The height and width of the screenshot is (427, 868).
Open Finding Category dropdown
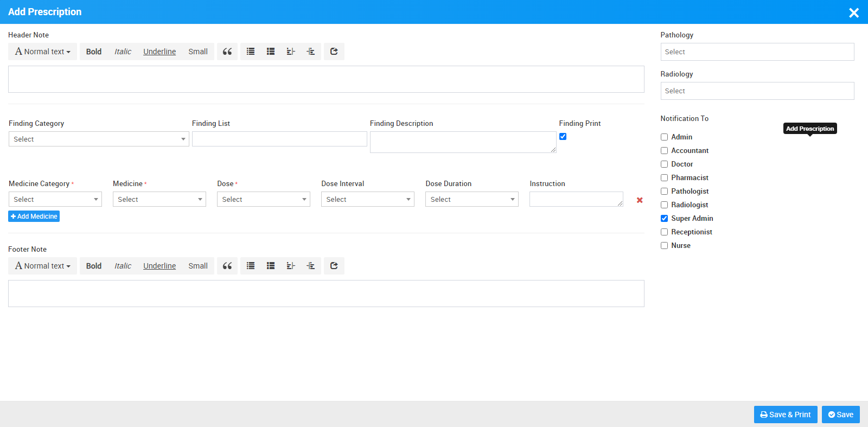99,139
